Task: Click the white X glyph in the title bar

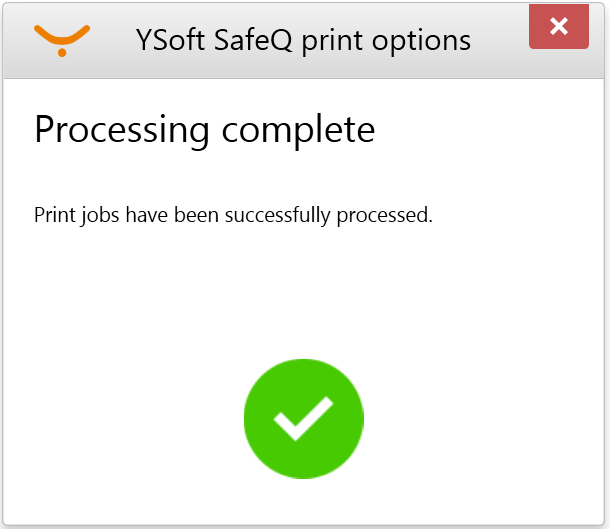Action: (559, 26)
